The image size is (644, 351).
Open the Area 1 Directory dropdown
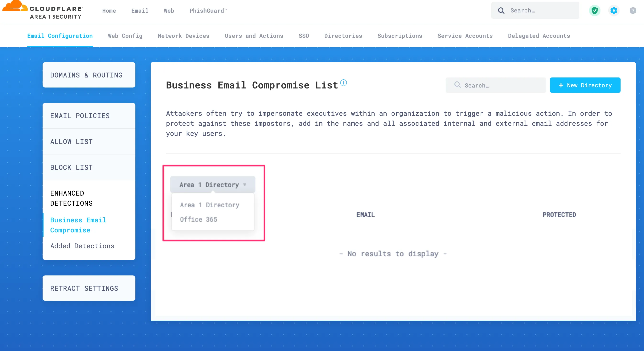tap(212, 185)
